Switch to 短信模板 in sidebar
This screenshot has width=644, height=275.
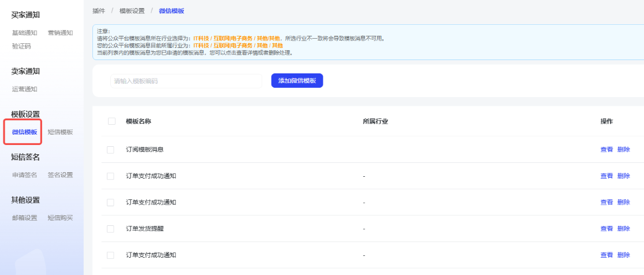coord(60,132)
